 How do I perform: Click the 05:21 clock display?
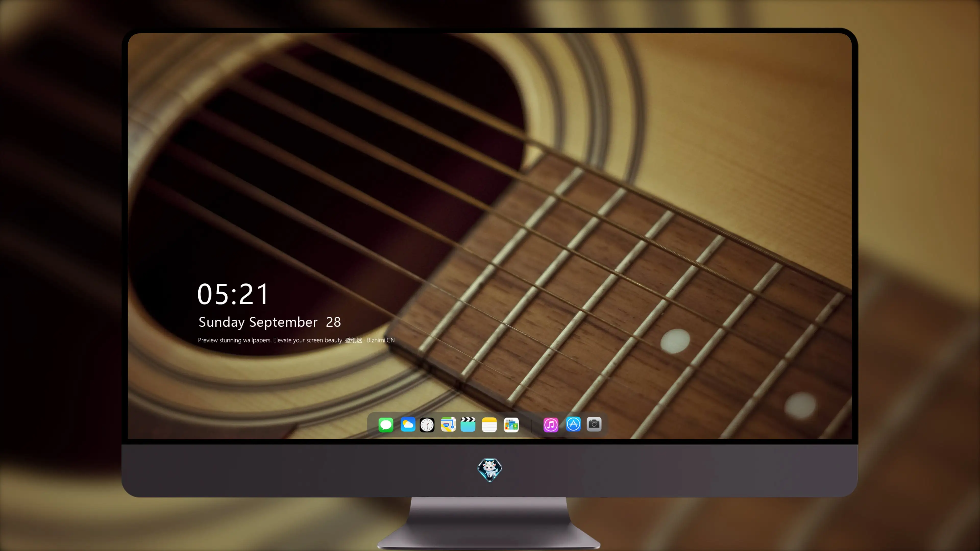[233, 294]
